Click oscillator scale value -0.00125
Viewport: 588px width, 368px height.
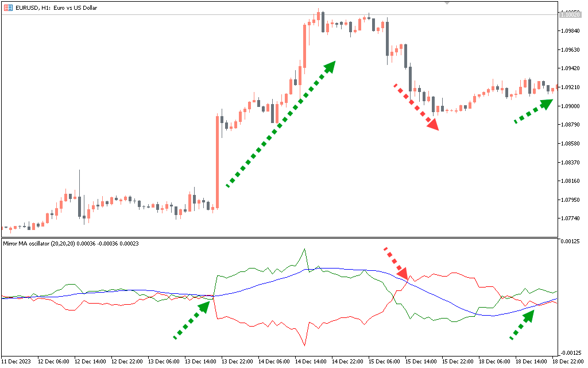tap(570, 352)
